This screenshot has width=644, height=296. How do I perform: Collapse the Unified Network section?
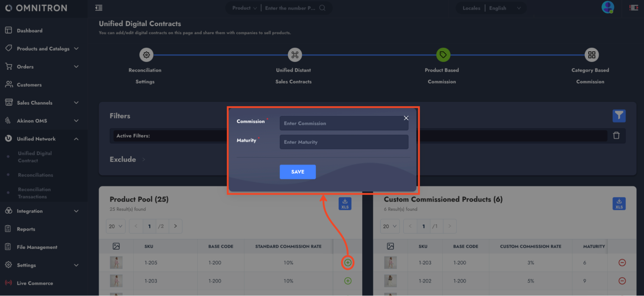pos(76,139)
